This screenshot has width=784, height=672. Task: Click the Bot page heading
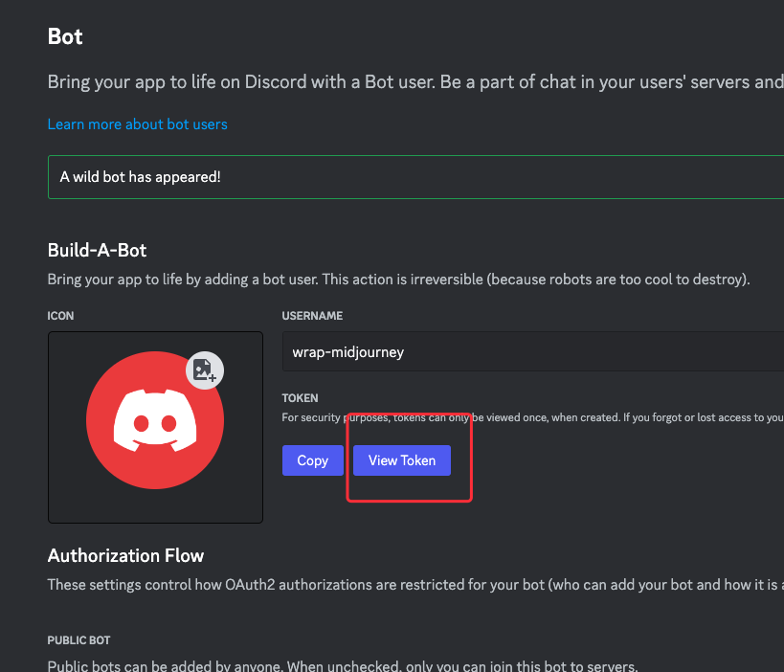pos(64,36)
